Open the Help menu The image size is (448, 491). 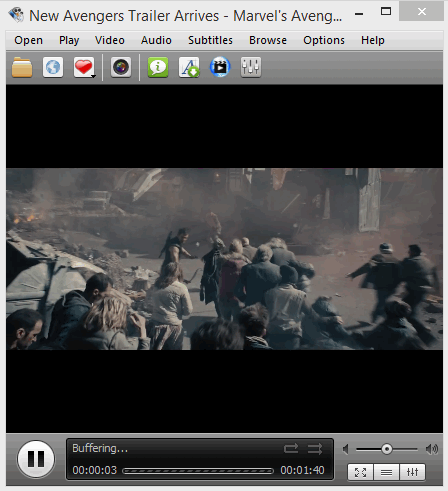coord(373,40)
